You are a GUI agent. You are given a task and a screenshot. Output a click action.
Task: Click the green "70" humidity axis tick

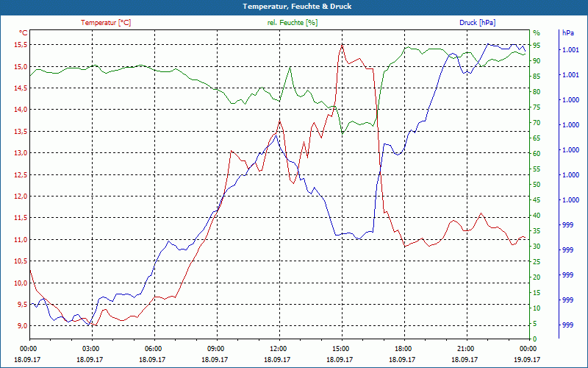(537, 123)
